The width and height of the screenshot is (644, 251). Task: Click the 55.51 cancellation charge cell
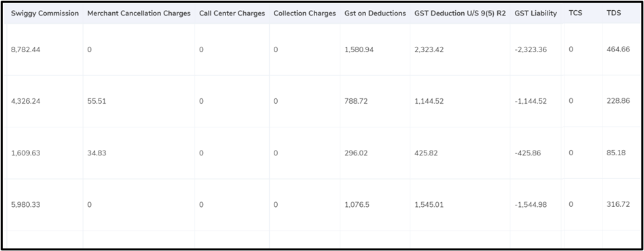click(97, 101)
